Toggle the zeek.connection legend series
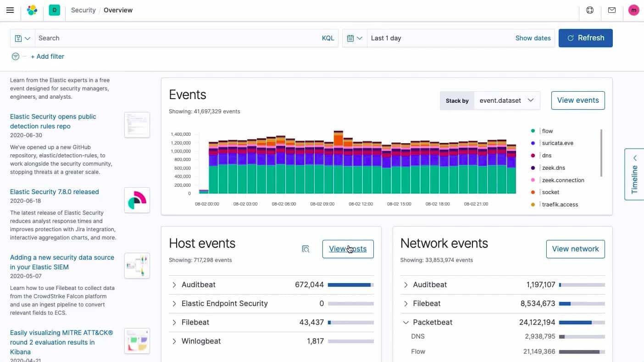Screen dimensions: 644x362 pyautogui.click(x=563, y=180)
